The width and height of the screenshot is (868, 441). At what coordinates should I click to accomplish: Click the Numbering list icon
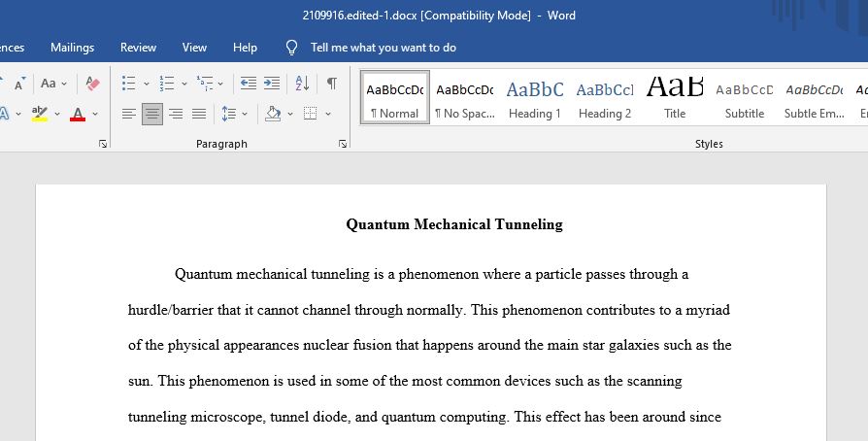167,84
